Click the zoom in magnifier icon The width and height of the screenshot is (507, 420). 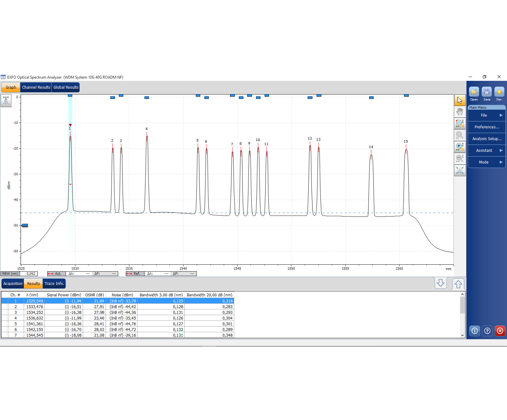pyautogui.click(x=460, y=147)
